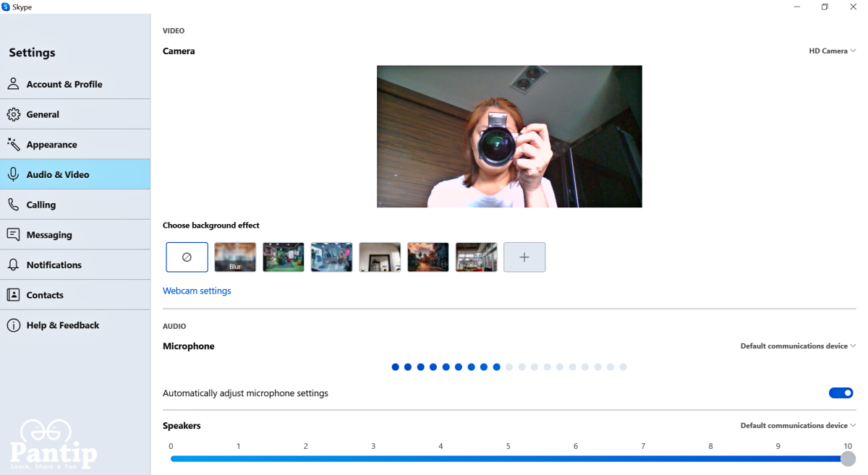Close the Skype window
The height and width of the screenshot is (475, 868).
point(853,7)
